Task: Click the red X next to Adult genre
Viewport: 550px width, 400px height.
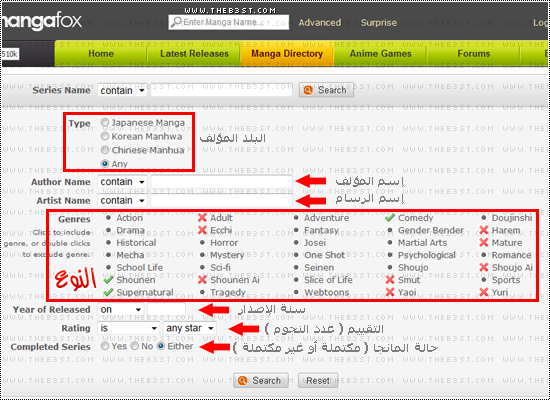Action: click(202, 218)
